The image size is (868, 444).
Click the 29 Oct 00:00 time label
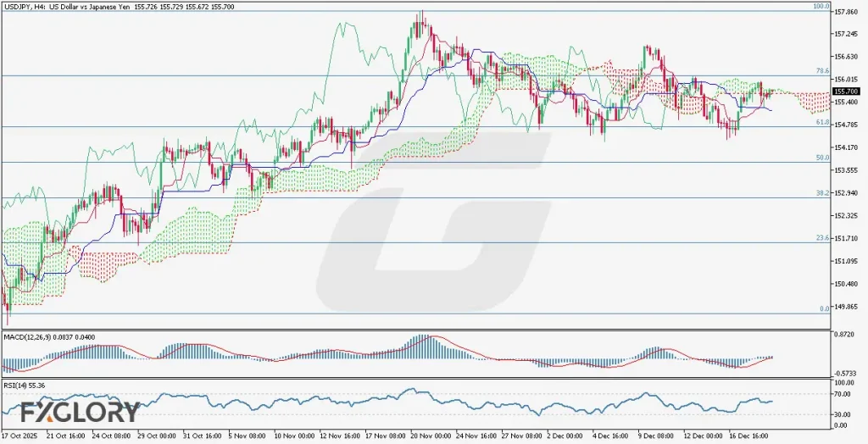pyautogui.click(x=156, y=436)
